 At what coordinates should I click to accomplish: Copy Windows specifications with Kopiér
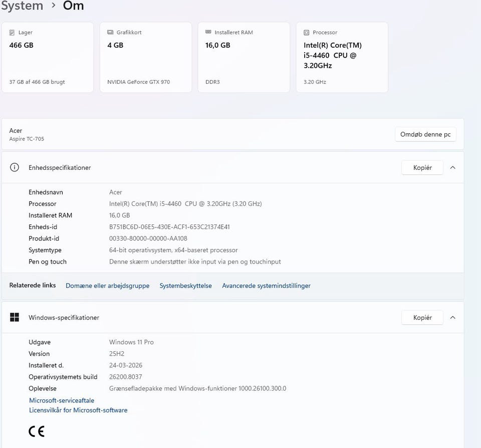(422, 317)
